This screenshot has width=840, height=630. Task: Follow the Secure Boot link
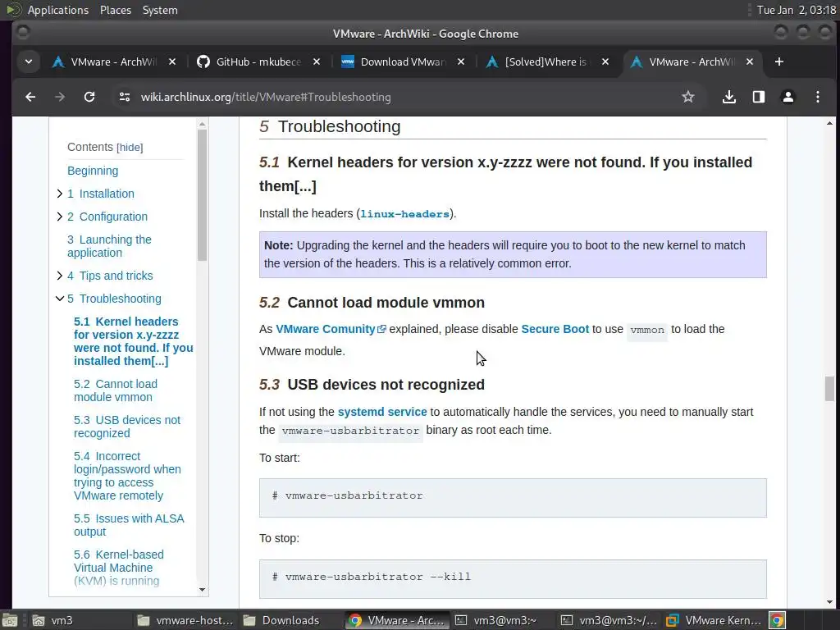click(555, 330)
